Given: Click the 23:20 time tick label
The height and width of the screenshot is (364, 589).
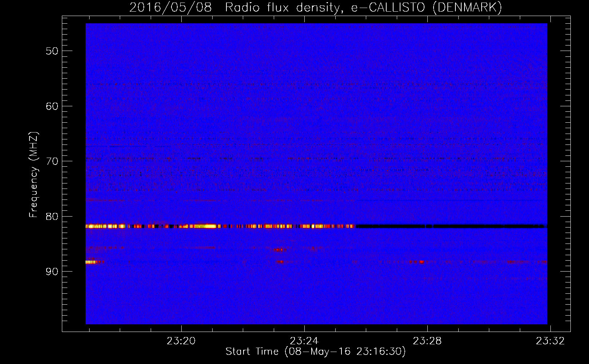Looking at the screenshot, I should point(181,341).
